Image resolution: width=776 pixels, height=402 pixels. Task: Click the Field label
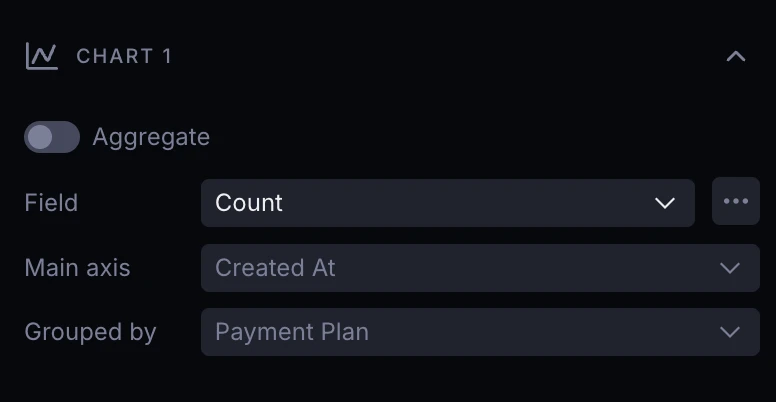[51, 203]
